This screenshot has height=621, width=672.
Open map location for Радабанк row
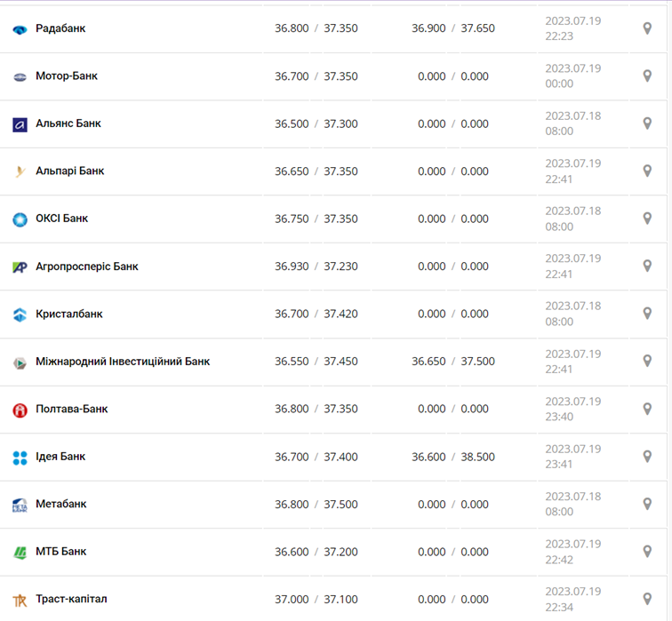647,28
